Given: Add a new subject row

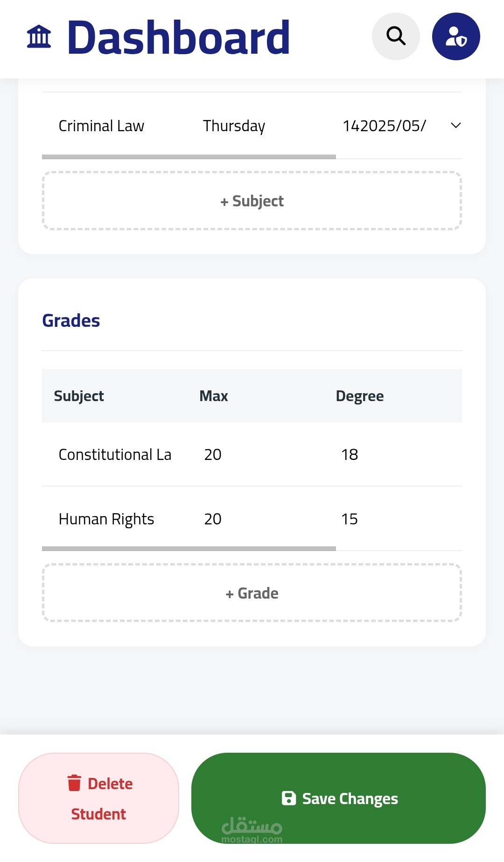Looking at the screenshot, I should [252, 201].
